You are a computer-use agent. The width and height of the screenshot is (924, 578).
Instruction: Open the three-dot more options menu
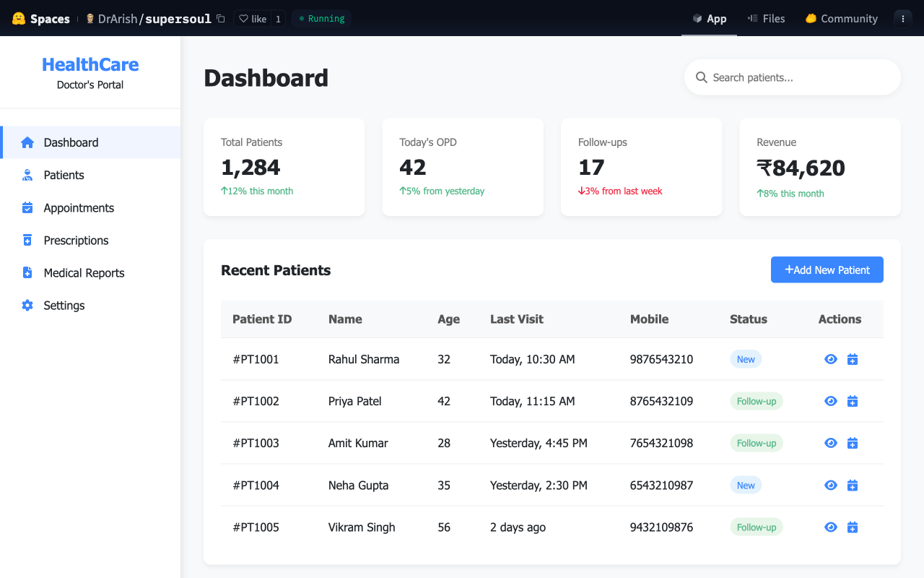pyautogui.click(x=902, y=19)
